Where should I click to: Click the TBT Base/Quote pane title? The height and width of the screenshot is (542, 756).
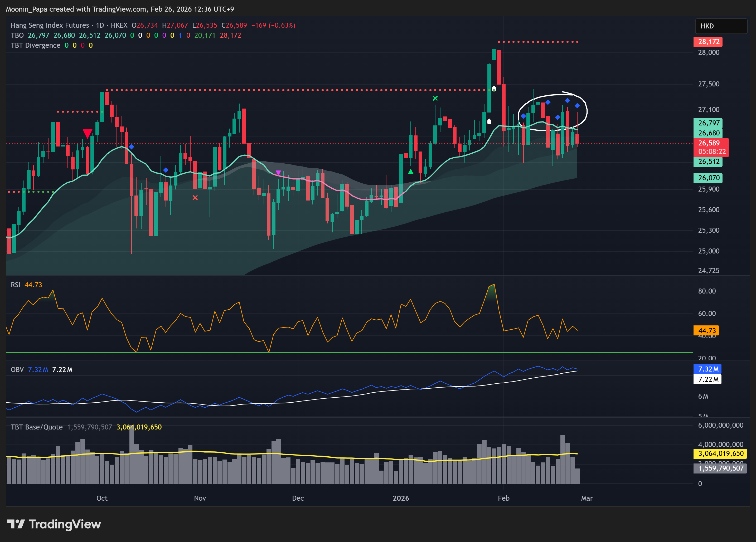click(37, 427)
